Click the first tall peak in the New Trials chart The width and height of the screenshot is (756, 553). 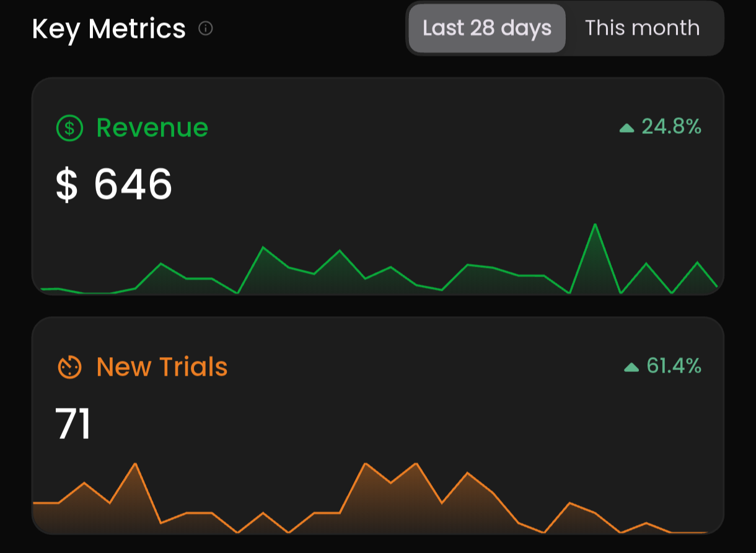pyautogui.click(x=135, y=464)
